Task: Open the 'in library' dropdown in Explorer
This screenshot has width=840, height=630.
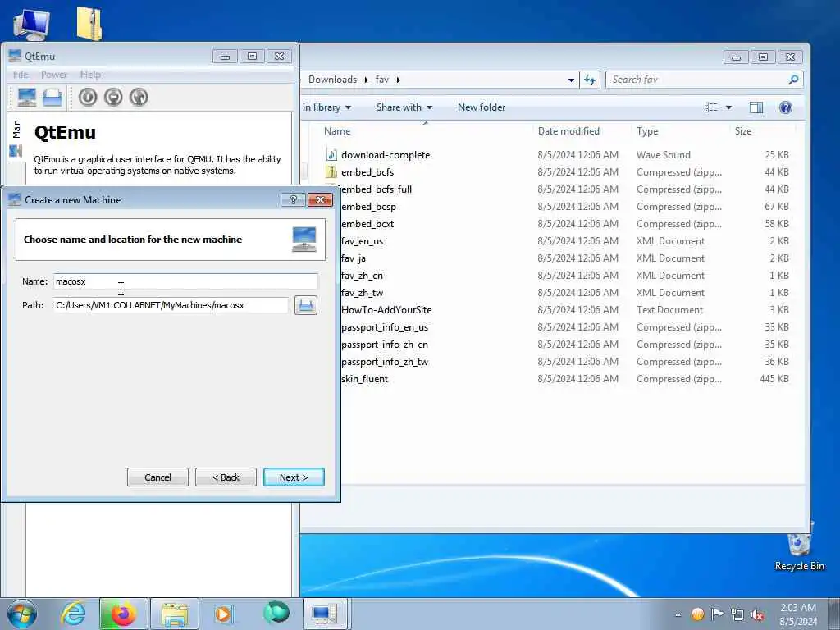Action: [x=326, y=107]
